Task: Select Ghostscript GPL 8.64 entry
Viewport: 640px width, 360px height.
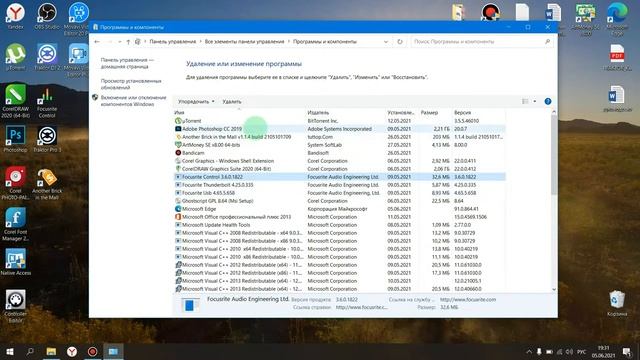Action: [339, 201]
